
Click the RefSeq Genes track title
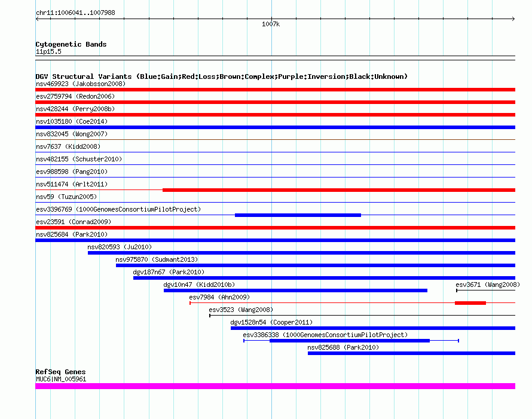pos(61,372)
